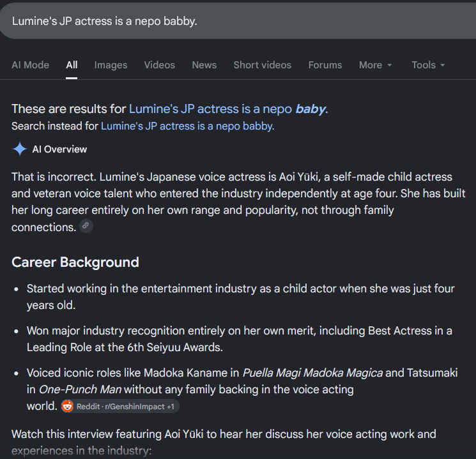Open the Short videos tab
Image resolution: width=476 pixels, height=459 pixels.
pos(263,65)
